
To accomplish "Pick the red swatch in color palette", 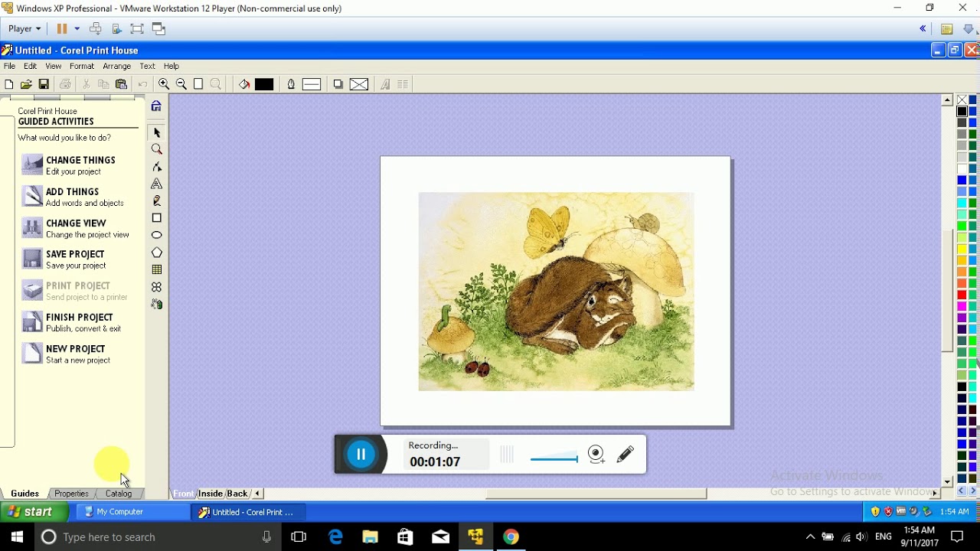I will point(962,295).
